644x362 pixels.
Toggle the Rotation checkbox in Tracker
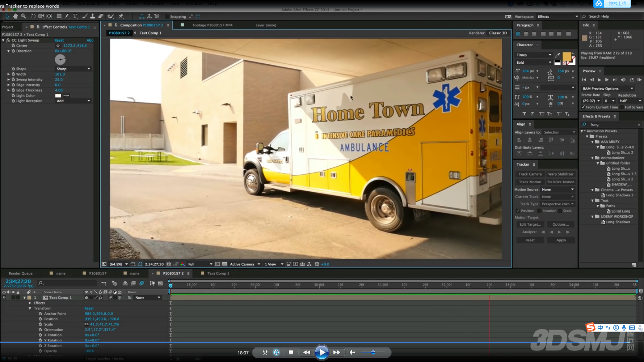(x=539, y=211)
